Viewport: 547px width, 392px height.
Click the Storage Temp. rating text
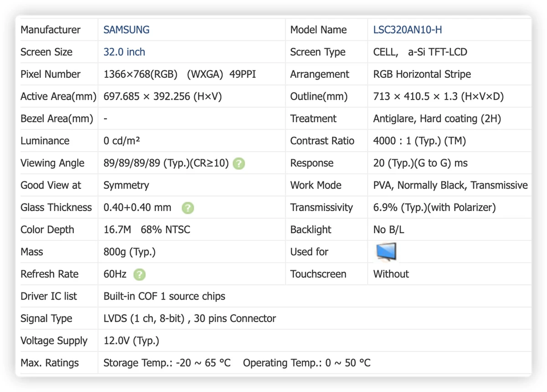pos(167,363)
